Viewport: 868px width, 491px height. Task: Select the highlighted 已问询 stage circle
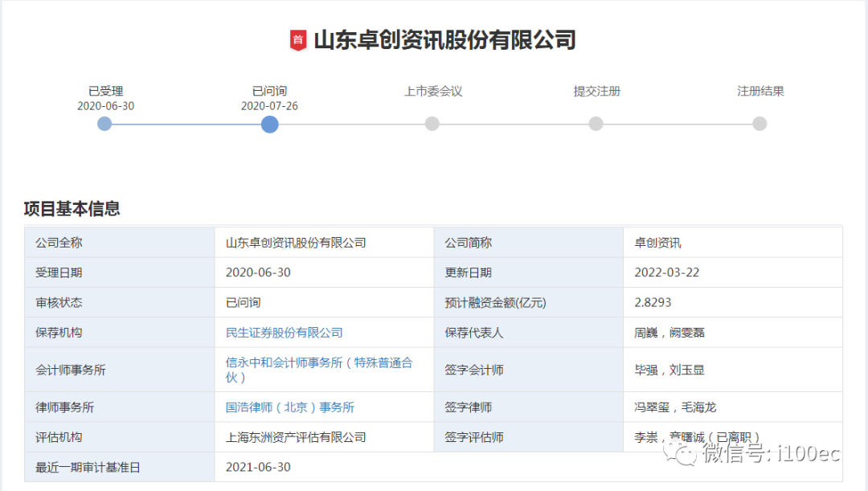pos(270,124)
